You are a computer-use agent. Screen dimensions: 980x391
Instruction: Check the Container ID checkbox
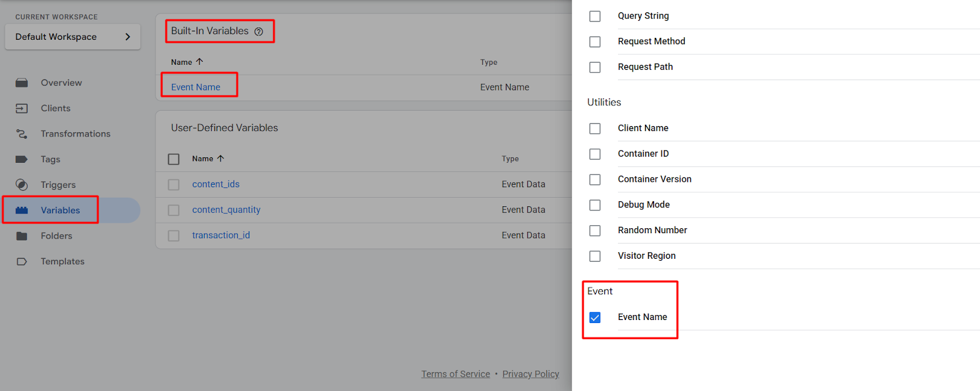[x=595, y=154]
